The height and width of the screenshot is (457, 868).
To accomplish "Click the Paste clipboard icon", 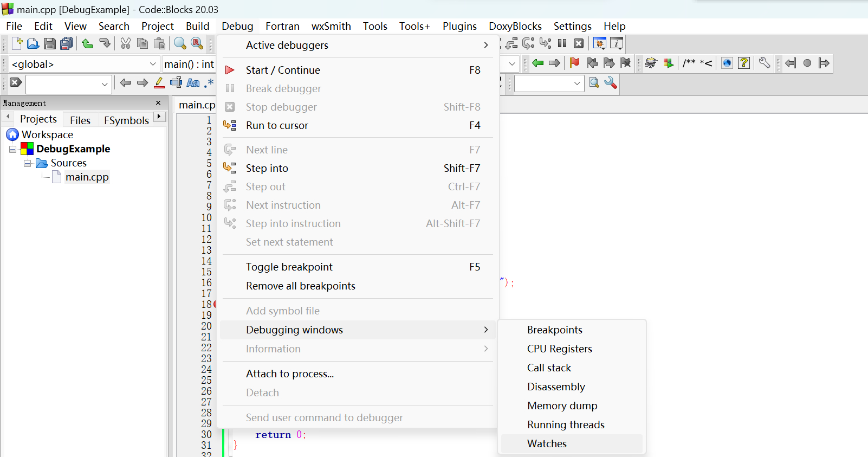I will (159, 43).
